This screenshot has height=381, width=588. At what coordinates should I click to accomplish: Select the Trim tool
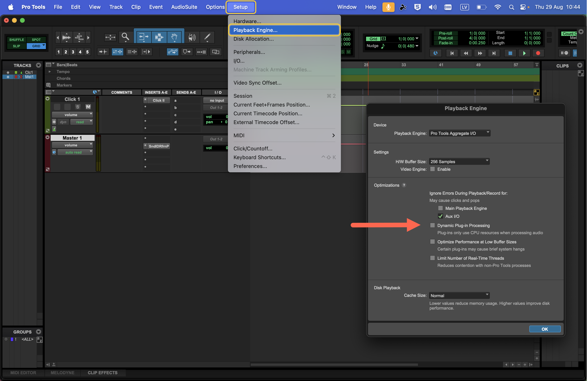[x=143, y=37]
